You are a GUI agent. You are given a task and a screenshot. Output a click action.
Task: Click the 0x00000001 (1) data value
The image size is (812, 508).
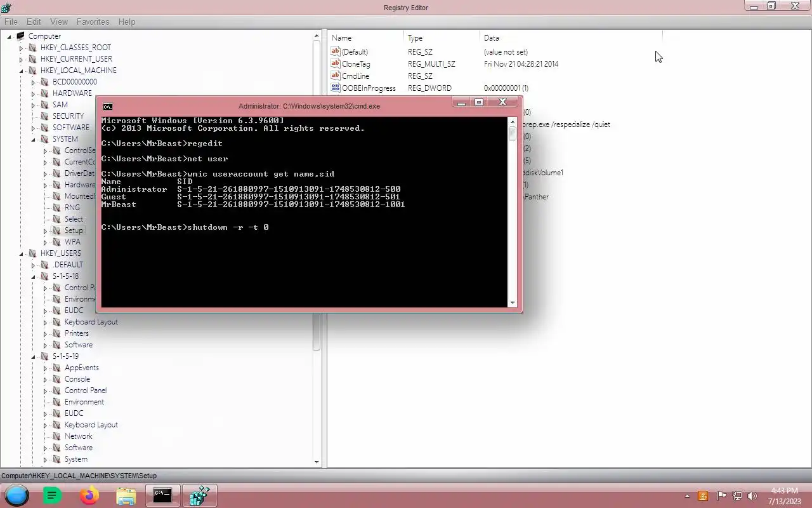(506, 88)
